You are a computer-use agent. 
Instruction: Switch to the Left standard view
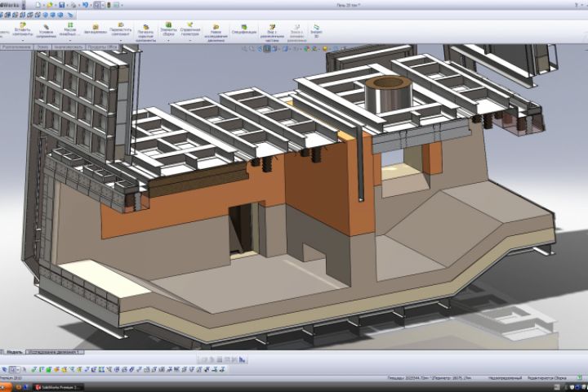pos(15,15)
